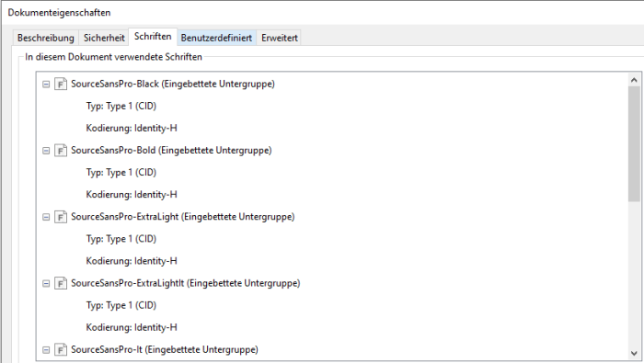The height and width of the screenshot is (363, 644).
Task: Collapse the SourceSansPro-Black font entry
Action: [46, 84]
